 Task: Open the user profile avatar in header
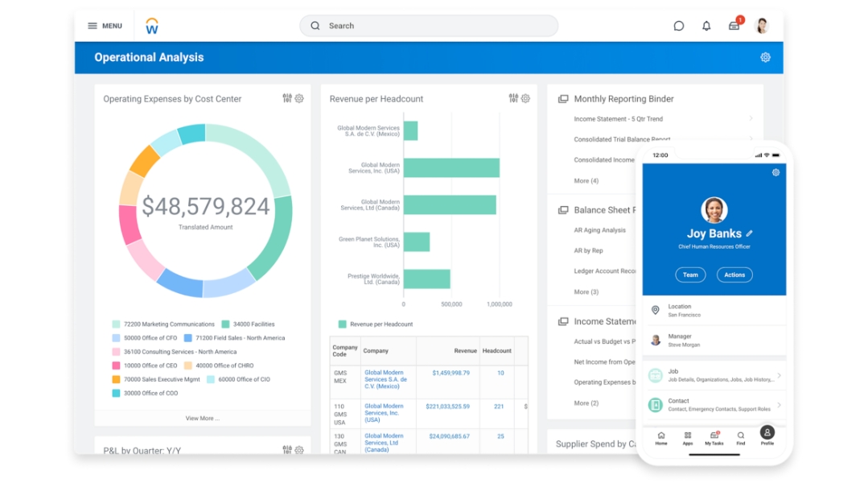pyautogui.click(x=762, y=26)
